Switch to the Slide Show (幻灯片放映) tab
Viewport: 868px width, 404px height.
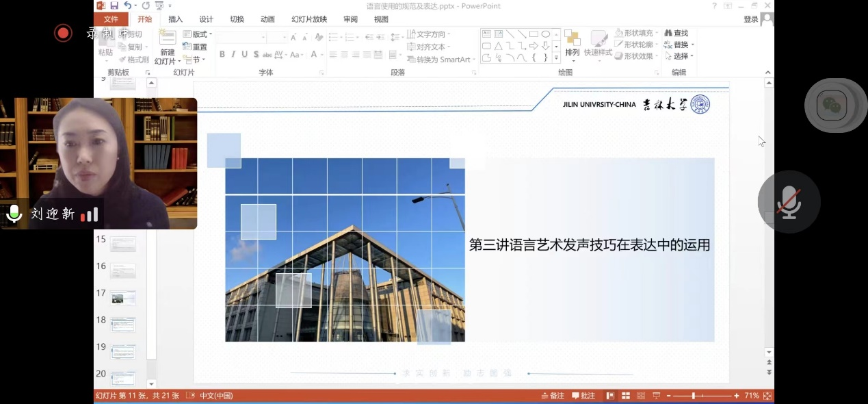pyautogui.click(x=308, y=19)
